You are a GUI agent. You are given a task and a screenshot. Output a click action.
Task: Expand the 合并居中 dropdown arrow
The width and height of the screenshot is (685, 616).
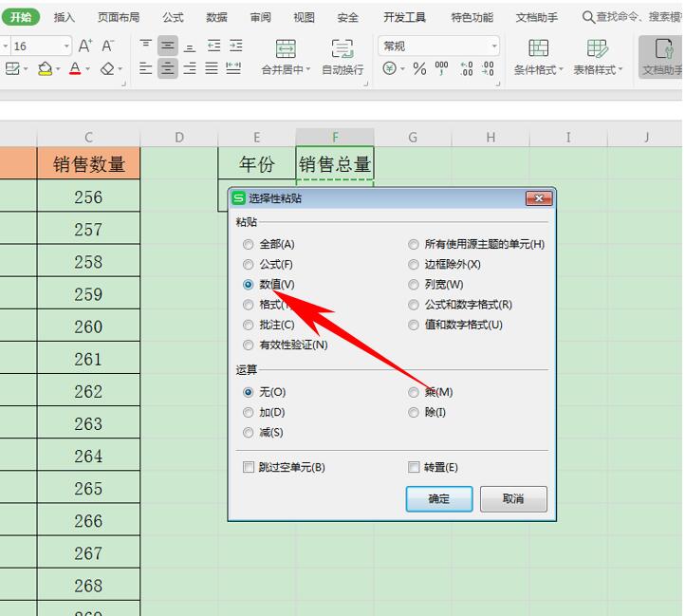pyautogui.click(x=308, y=69)
